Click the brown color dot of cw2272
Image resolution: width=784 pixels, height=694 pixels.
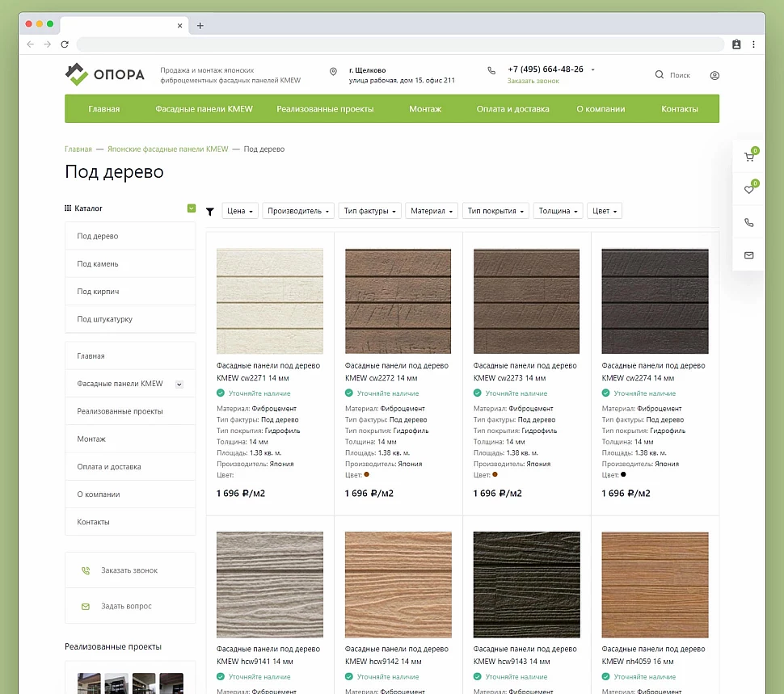pyautogui.click(x=366, y=474)
